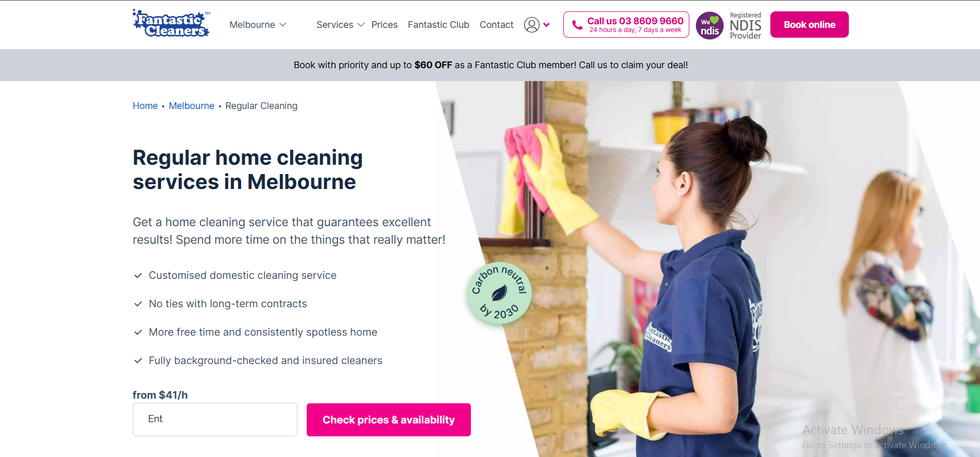Click the Registered NDIS Provider logo text
980x457 pixels.
(x=745, y=25)
